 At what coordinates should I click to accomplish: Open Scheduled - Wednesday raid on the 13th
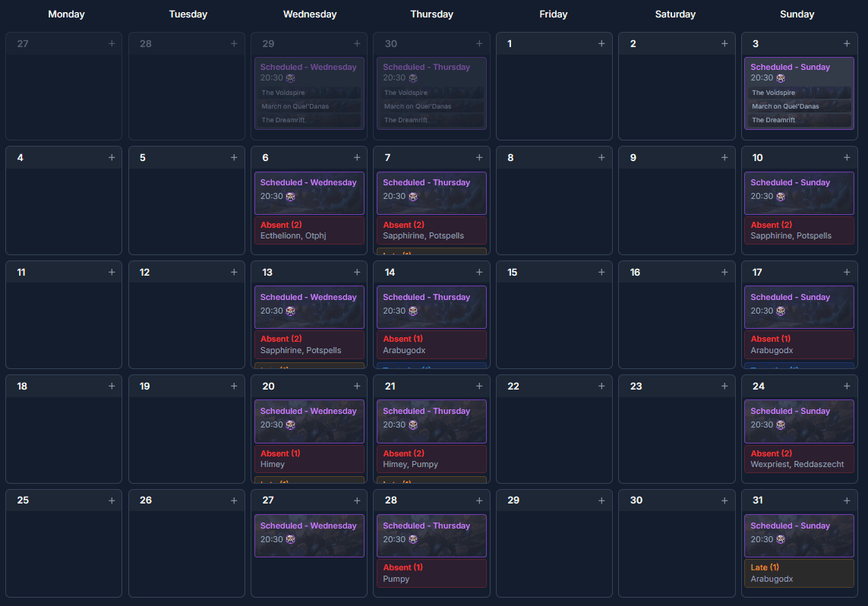(309, 307)
